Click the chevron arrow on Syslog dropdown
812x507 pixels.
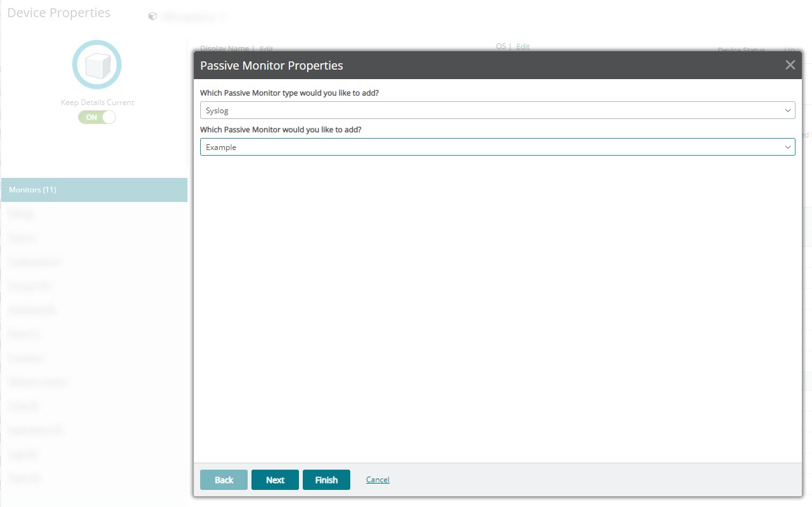pyautogui.click(x=788, y=111)
